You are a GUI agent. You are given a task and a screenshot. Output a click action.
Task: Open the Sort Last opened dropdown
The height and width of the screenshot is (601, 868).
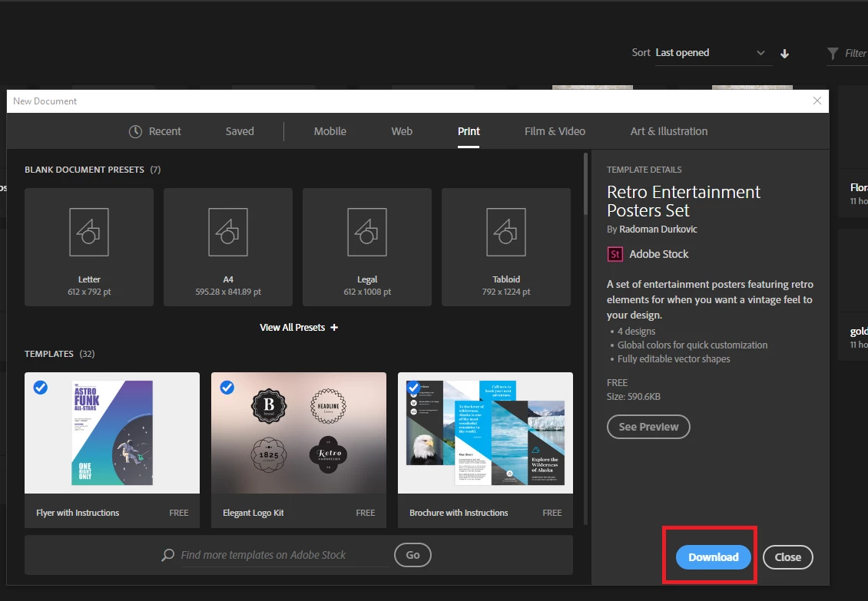click(x=713, y=53)
